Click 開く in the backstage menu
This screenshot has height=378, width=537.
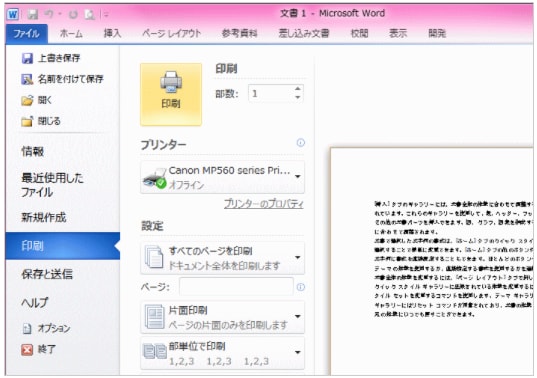pos(37,100)
